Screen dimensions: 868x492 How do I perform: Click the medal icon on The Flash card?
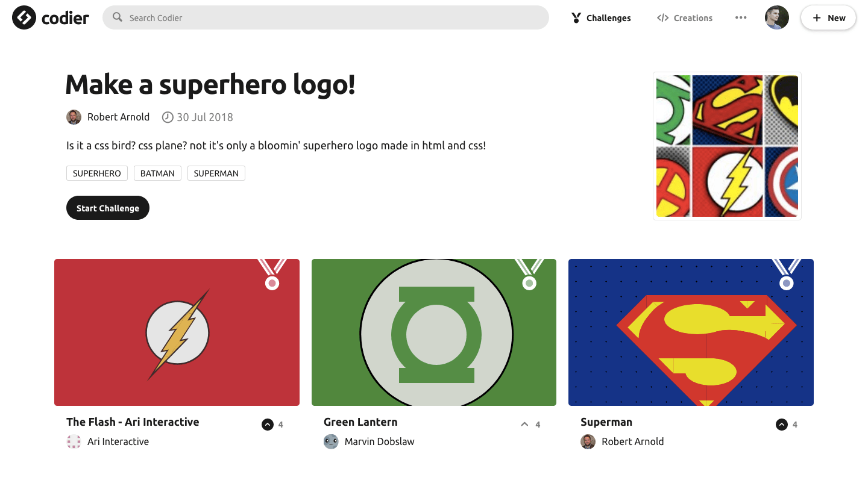[x=272, y=282]
